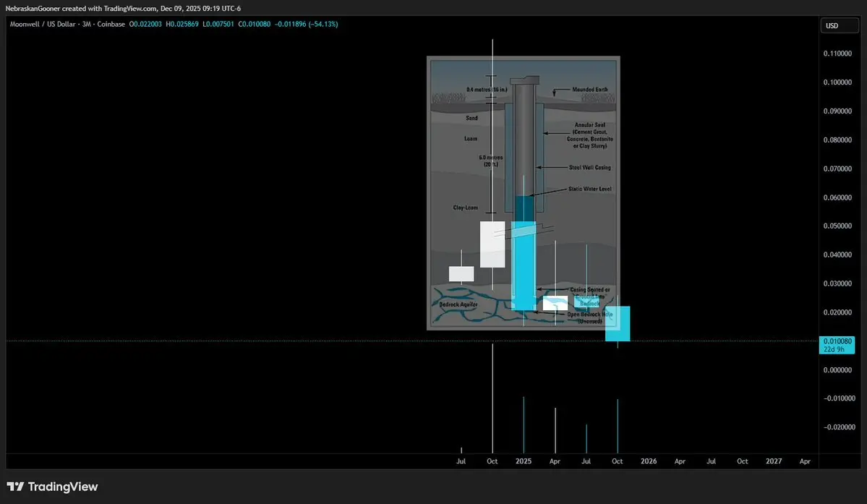Image resolution: width=867 pixels, height=504 pixels.
Task: Click the 0.050000 price axis label
Action: click(x=837, y=226)
